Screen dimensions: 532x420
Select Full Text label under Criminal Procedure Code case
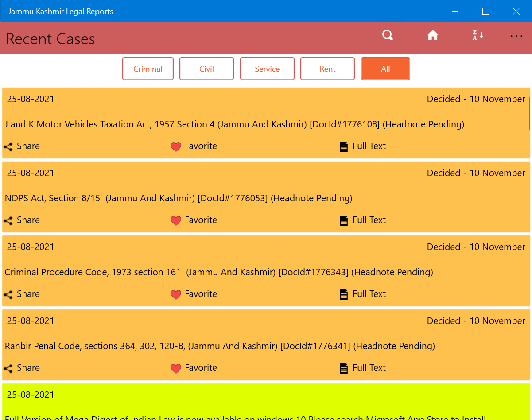(x=369, y=294)
